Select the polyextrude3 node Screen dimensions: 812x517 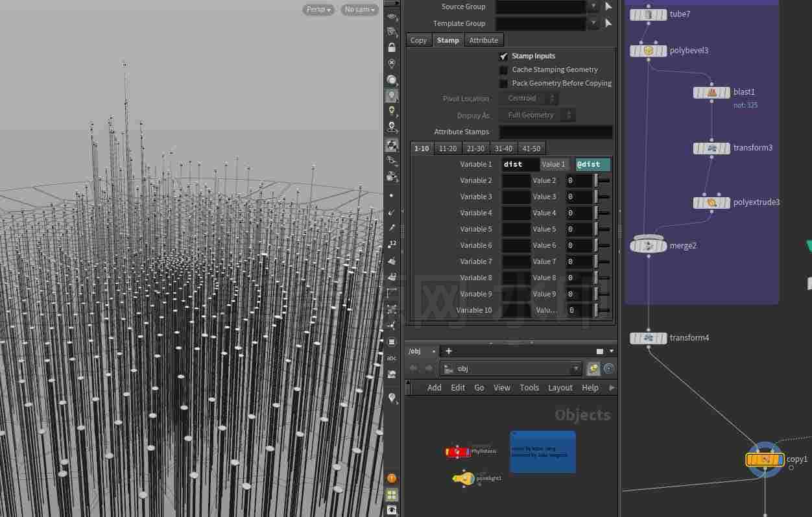click(x=712, y=202)
